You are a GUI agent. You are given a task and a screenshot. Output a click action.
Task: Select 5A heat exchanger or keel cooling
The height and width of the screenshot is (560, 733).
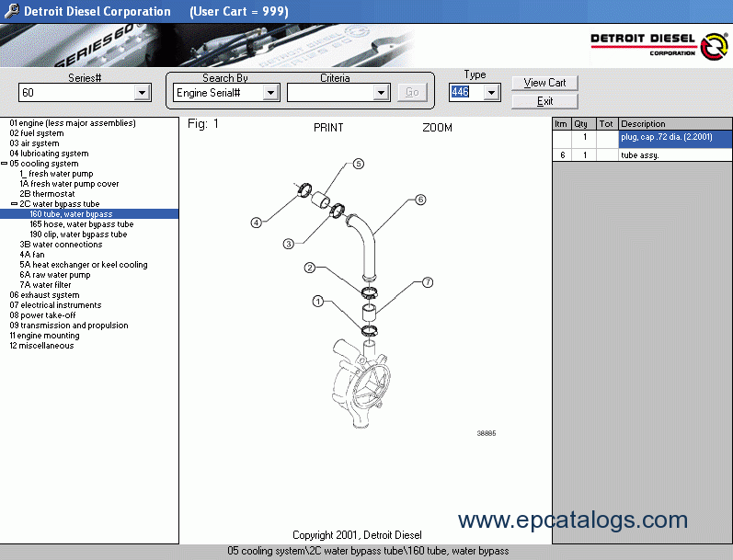[x=83, y=265]
